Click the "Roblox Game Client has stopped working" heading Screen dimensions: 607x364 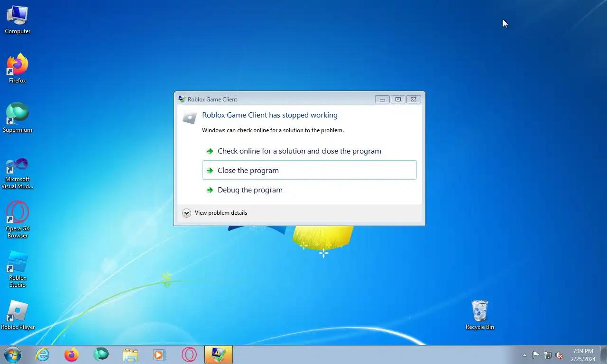click(270, 115)
